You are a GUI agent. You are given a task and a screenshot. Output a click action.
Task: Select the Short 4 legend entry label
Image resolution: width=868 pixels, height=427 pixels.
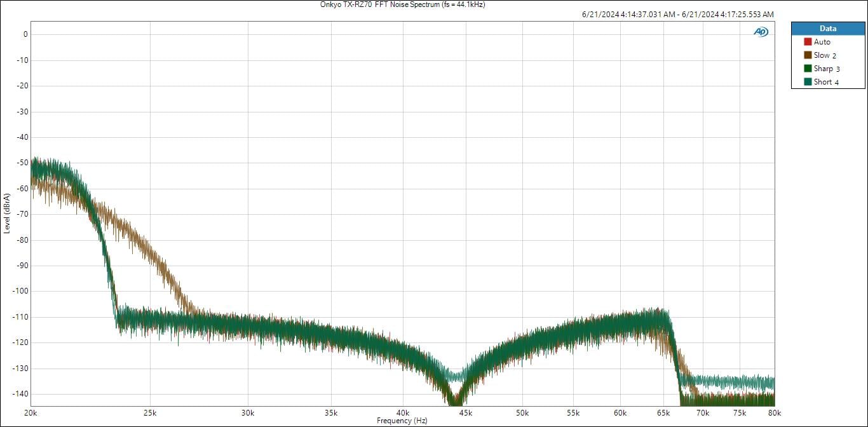826,82
